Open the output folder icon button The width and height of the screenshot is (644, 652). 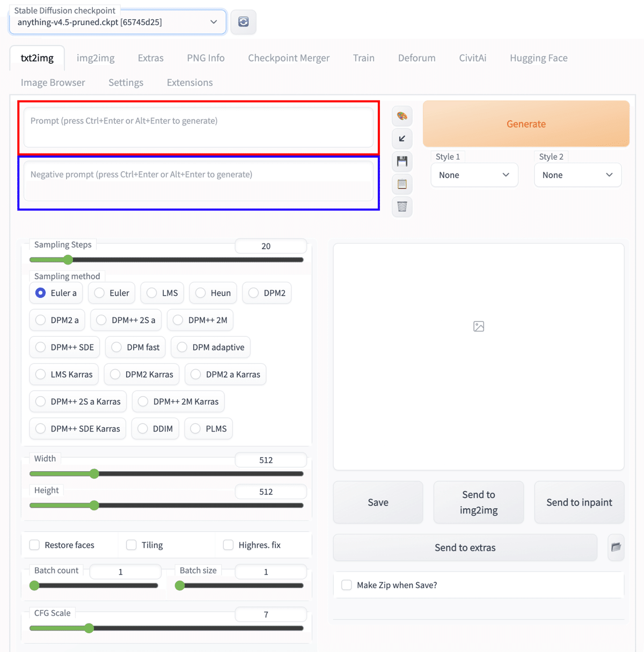tap(616, 547)
